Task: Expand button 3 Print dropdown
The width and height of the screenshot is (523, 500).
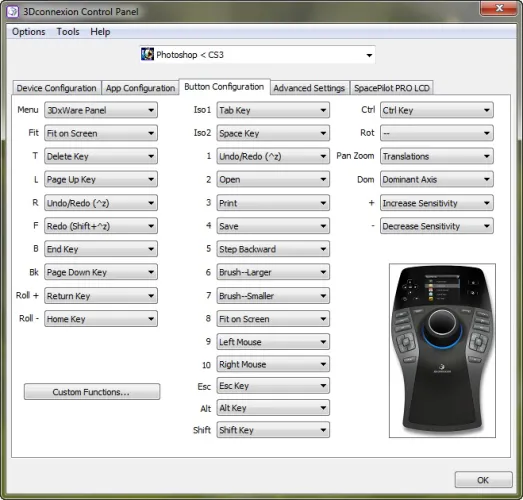Action: 273,203
